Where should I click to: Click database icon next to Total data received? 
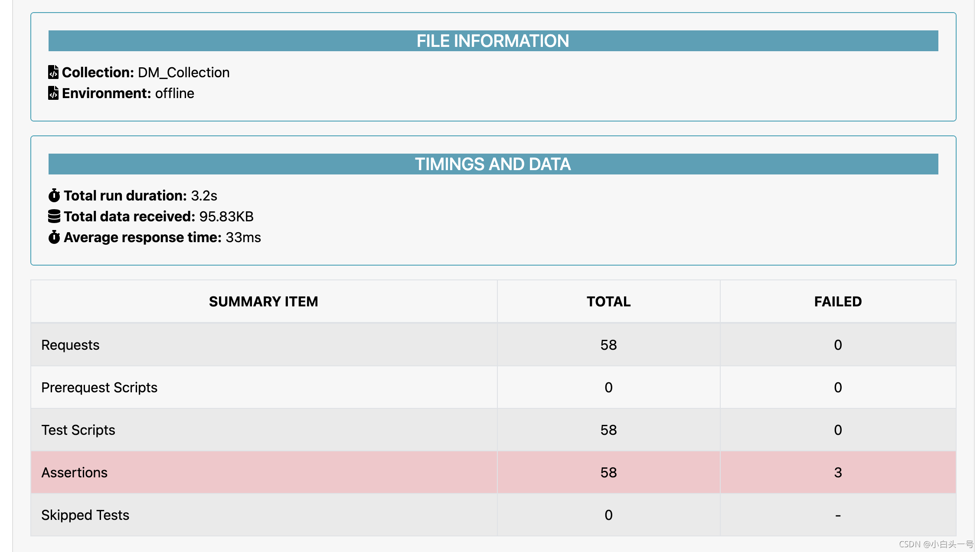coord(54,216)
